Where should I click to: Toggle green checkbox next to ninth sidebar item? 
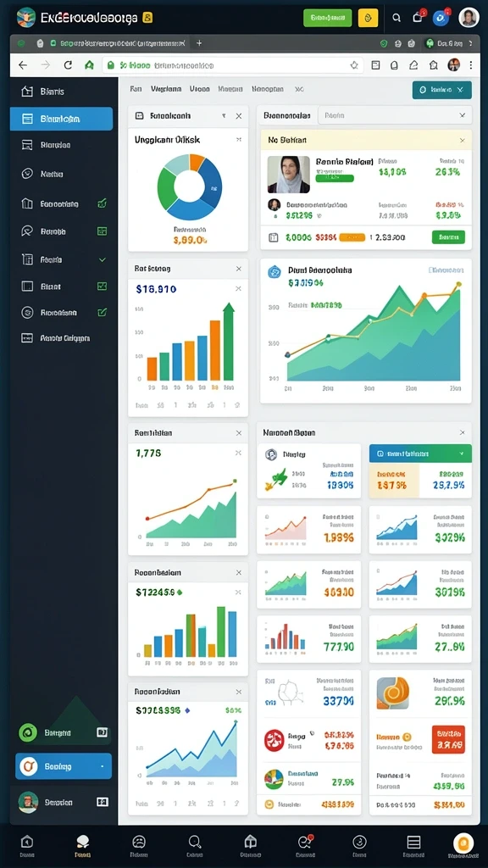102,312
